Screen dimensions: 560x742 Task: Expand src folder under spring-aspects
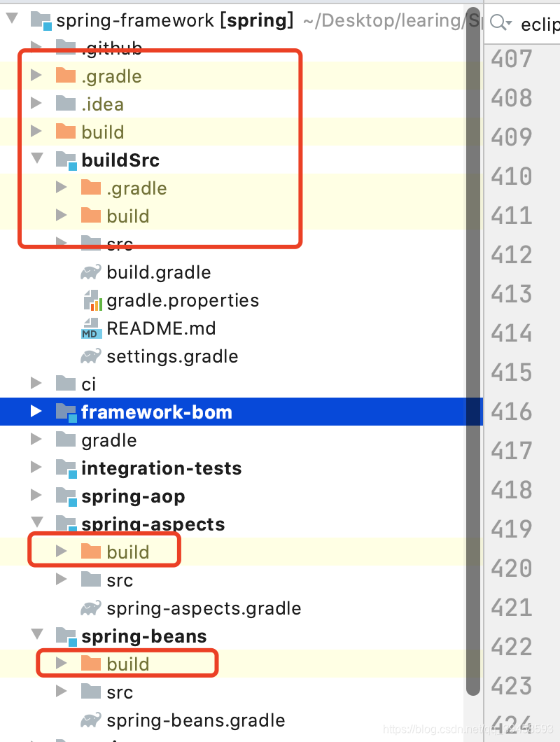61,579
